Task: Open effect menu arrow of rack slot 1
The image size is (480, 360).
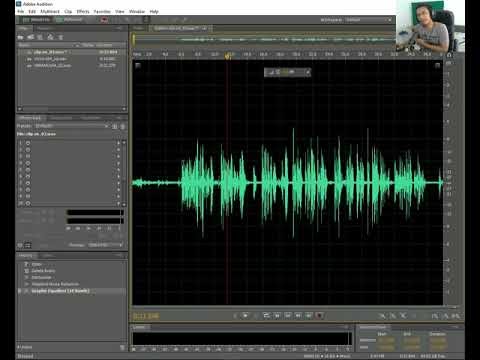Action: pyautogui.click(x=118, y=143)
